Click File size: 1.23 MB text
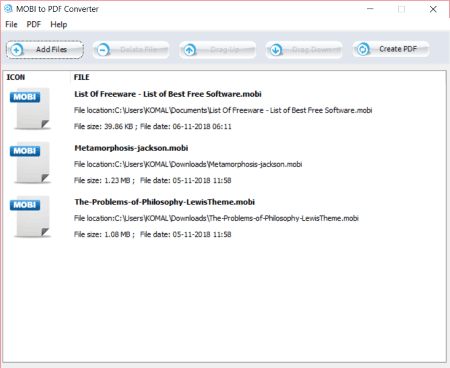The height and width of the screenshot is (368, 450). (x=102, y=180)
